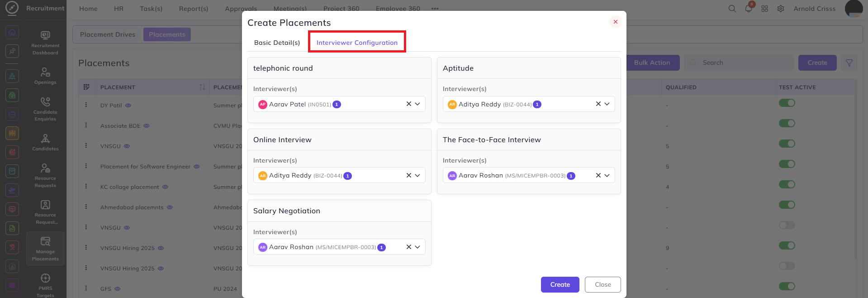
Task: Click the Search input field
Action: click(x=739, y=63)
